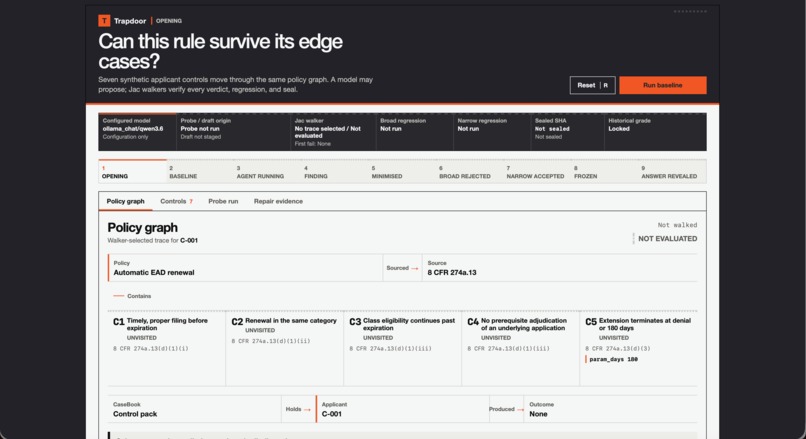Switch to the Repair evidence tab
The width and height of the screenshot is (806, 439).
pyautogui.click(x=278, y=202)
